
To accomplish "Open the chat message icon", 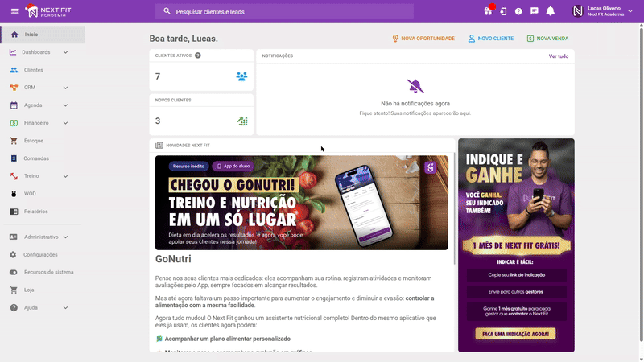I will (535, 11).
